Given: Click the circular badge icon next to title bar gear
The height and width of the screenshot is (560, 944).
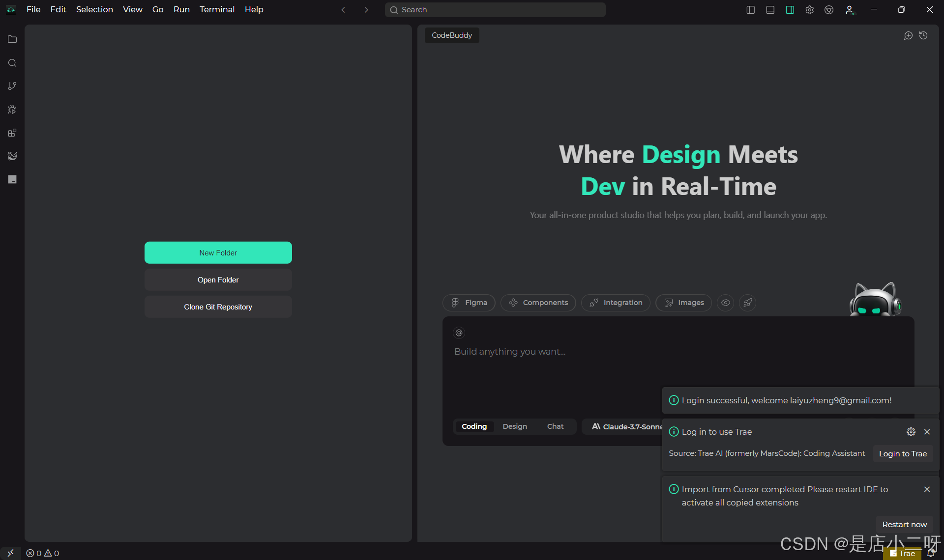Looking at the screenshot, I should pos(829,10).
